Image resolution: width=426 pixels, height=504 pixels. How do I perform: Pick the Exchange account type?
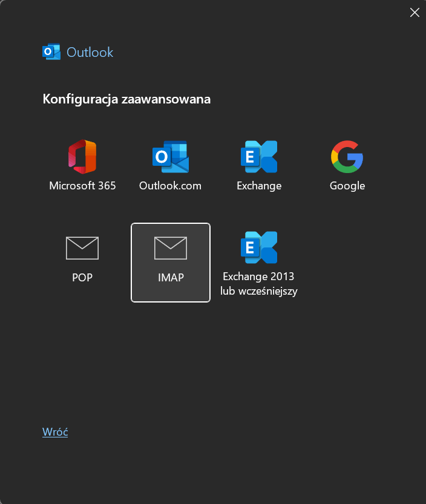pyautogui.click(x=259, y=166)
